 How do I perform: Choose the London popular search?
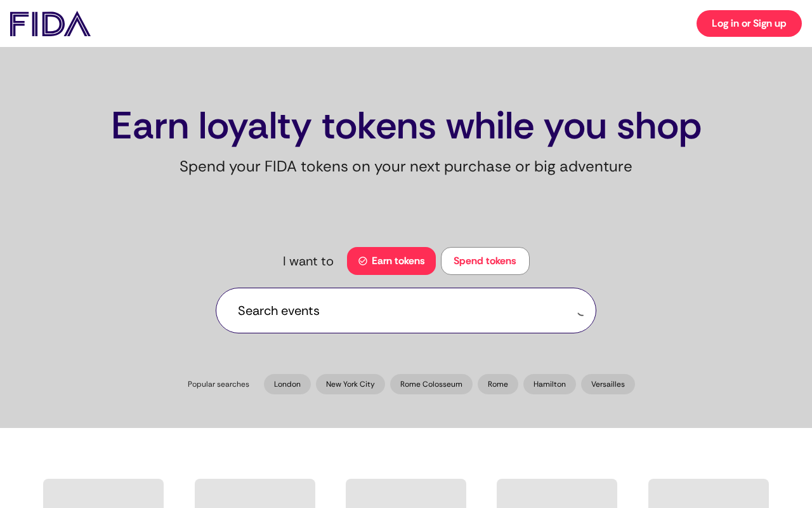click(x=287, y=384)
